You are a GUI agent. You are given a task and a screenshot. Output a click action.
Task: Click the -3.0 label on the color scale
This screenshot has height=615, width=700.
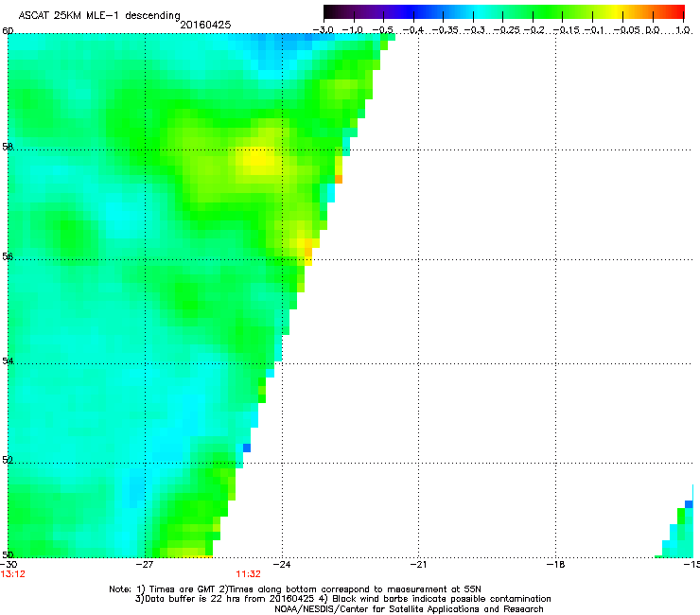[x=323, y=30]
